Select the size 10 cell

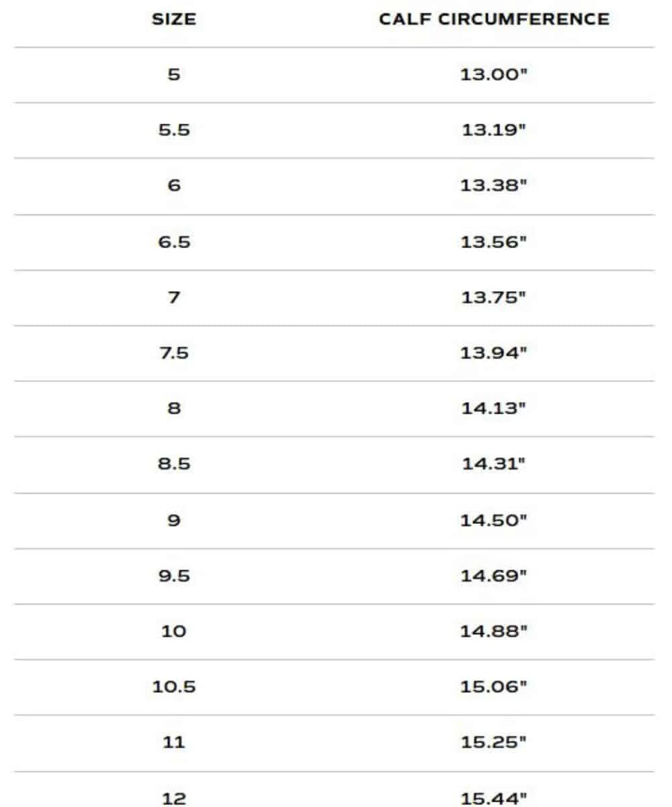pos(174,631)
